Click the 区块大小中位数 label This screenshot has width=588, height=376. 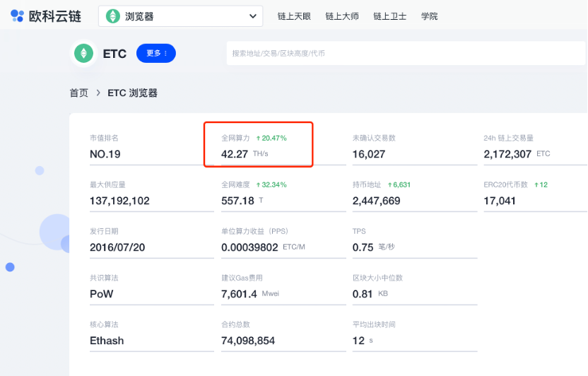pos(377,278)
